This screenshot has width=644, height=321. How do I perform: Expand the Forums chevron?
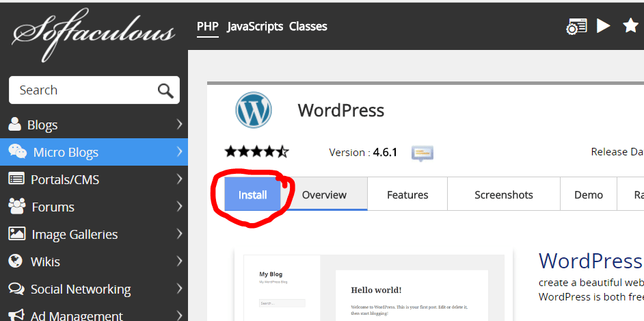[x=180, y=206]
